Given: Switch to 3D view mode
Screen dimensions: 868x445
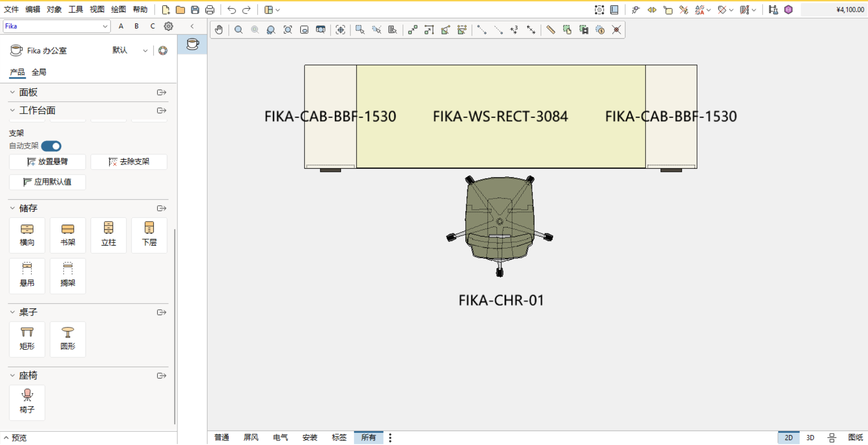Looking at the screenshot, I should pos(810,437).
